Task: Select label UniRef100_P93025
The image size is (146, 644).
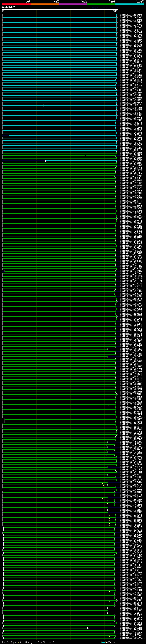Action: click(x=131, y=87)
